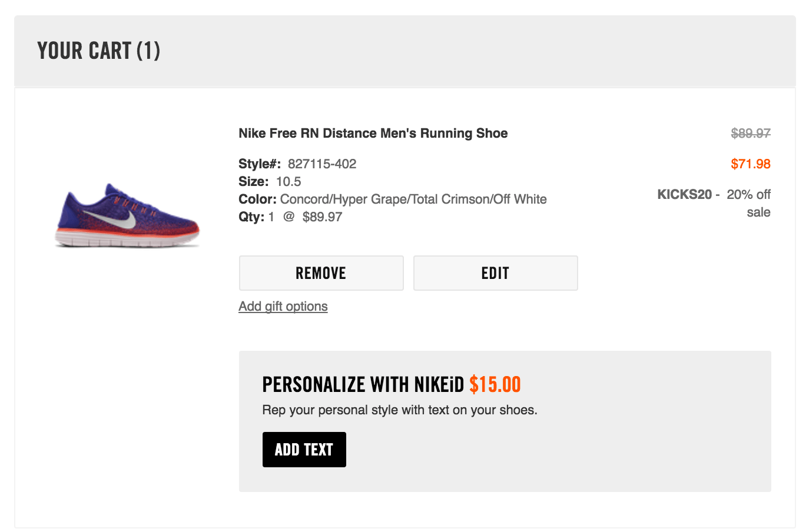Open the Nike running shoe thumbnail
This screenshot has height=532, width=809.
128,215
